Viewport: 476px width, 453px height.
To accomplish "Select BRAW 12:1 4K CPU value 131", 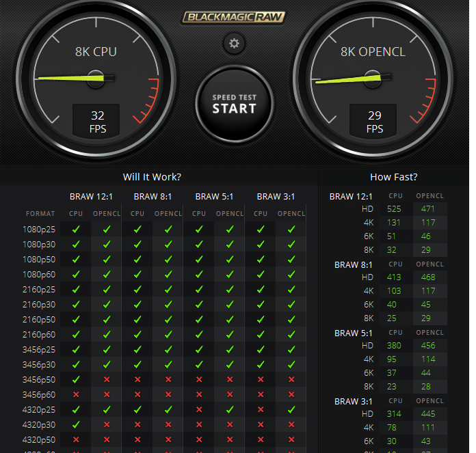I will (394, 223).
